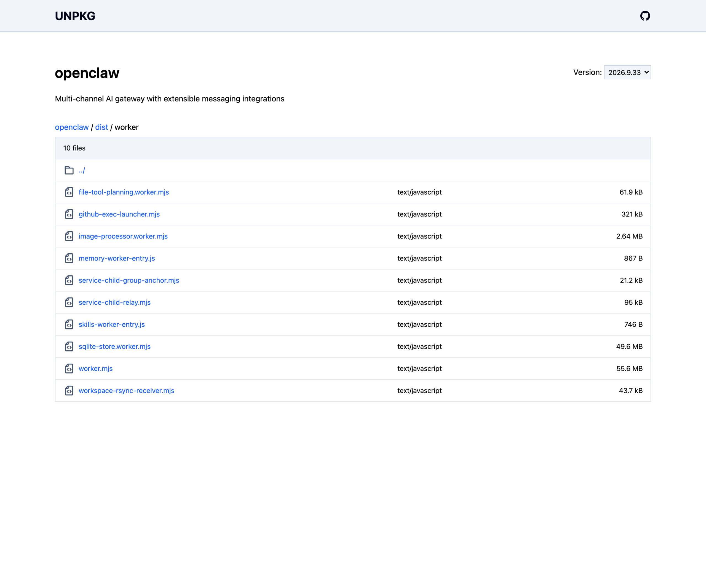Click the 43.7 kB size value
This screenshot has width=706, height=588.
631,390
